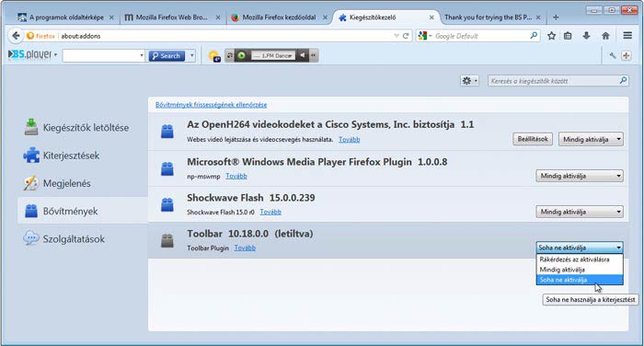Choose radio station from 1.FM Dance dropdown

[273, 55]
